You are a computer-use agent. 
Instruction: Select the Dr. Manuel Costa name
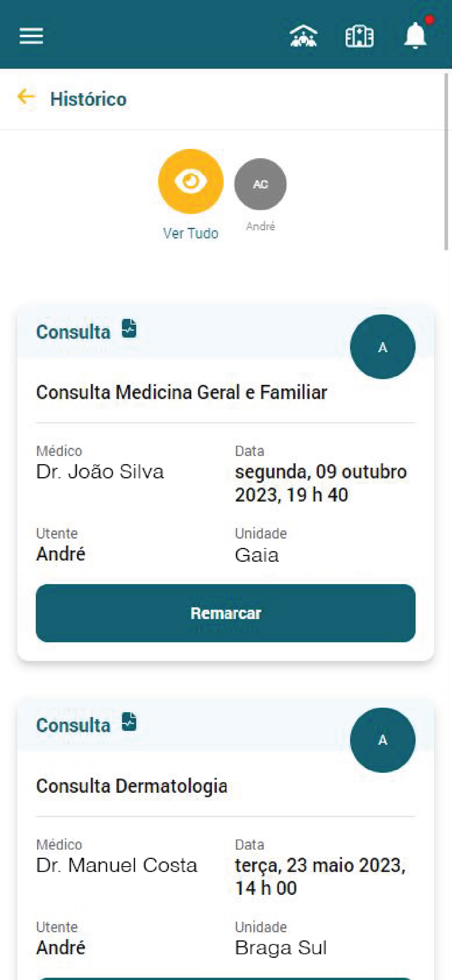click(117, 865)
